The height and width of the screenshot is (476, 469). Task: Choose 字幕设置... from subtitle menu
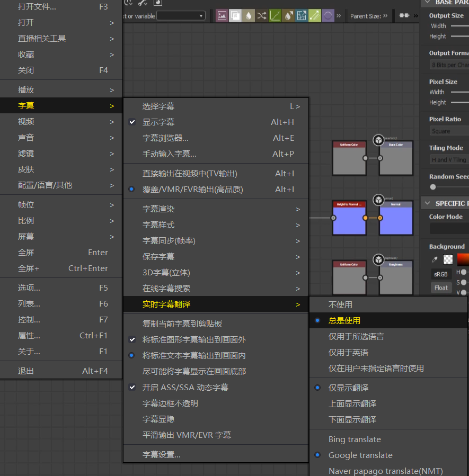coord(162,455)
